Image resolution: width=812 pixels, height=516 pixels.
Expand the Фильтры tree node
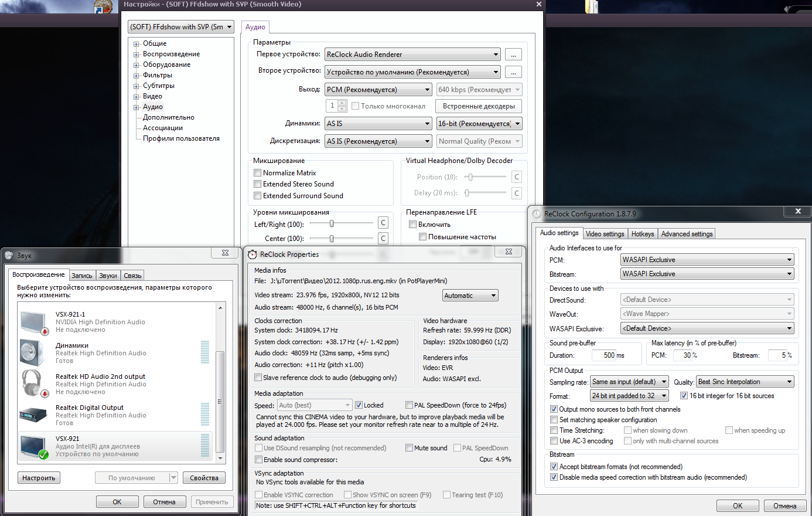[x=137, y=76]
